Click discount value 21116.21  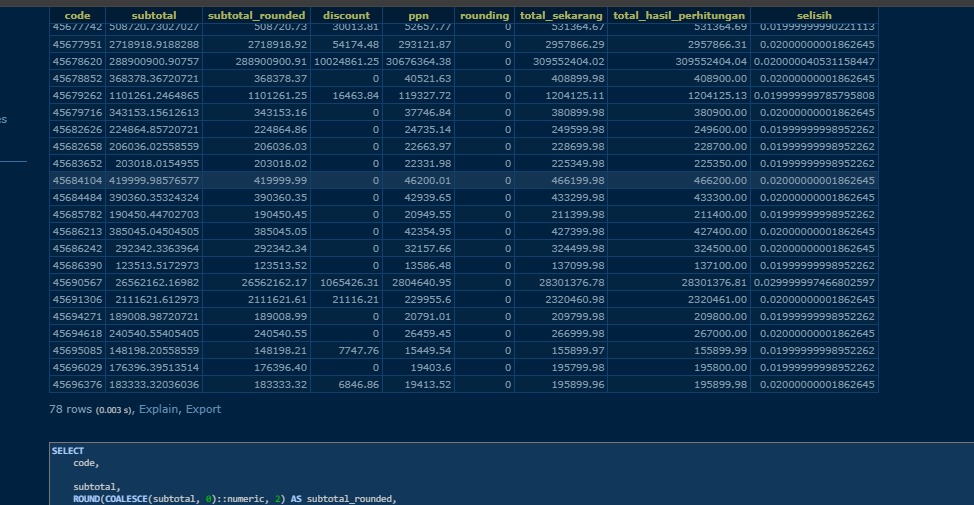347,299
